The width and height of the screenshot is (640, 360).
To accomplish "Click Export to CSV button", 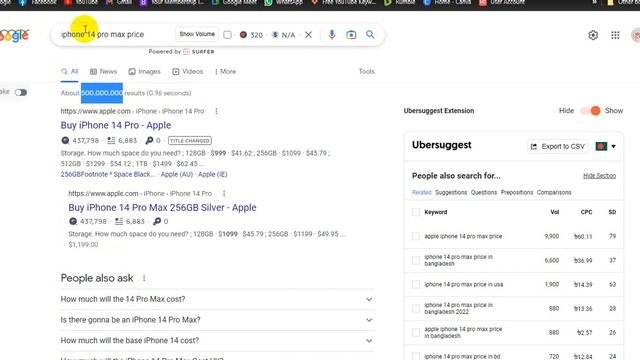I will [x=558, y=147].
